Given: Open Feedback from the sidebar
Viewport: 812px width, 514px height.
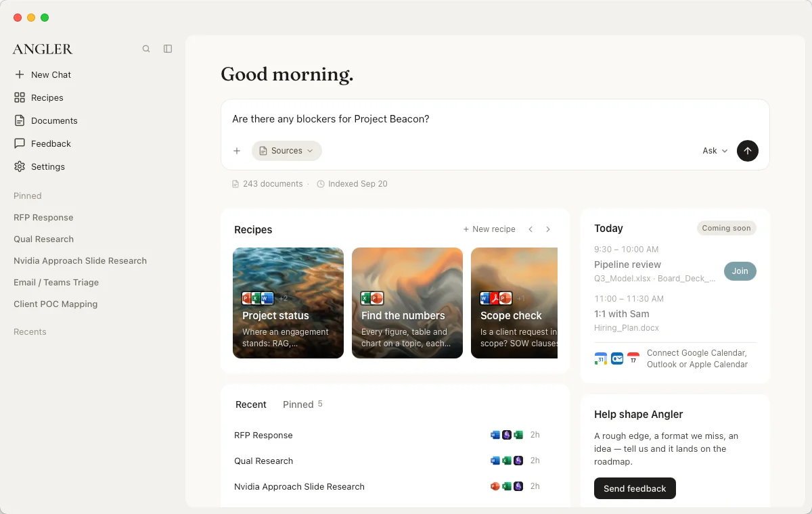Looking at the screenshot, I should click(x=43, y=143).
